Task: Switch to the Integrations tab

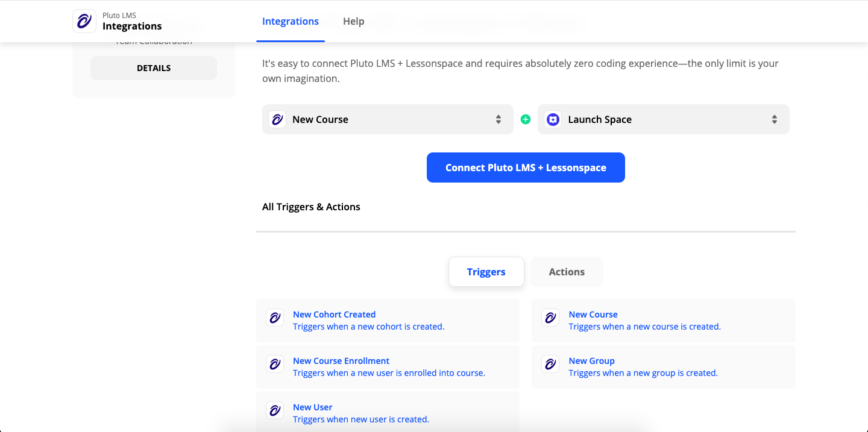Action: 291,21
